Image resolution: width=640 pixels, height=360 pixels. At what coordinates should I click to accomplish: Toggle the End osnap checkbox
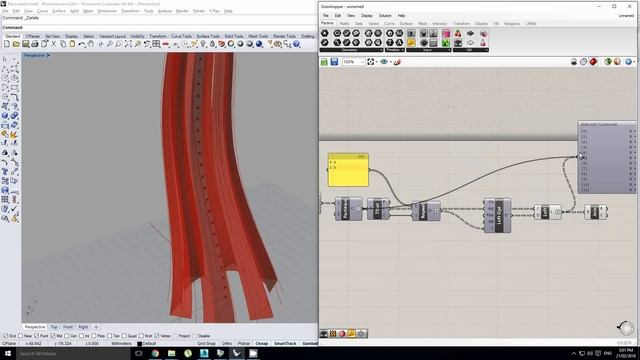pos(5,336)
